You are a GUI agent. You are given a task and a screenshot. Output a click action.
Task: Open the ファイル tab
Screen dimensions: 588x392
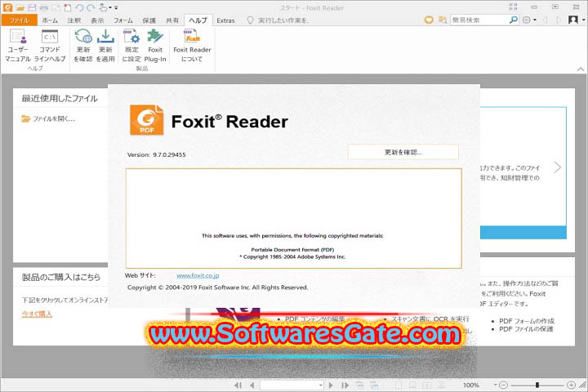19,20
